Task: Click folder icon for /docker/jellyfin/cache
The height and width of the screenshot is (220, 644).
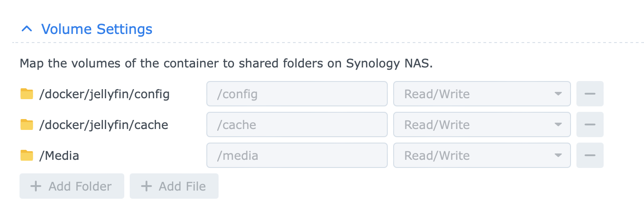Action: click(27, 125)
